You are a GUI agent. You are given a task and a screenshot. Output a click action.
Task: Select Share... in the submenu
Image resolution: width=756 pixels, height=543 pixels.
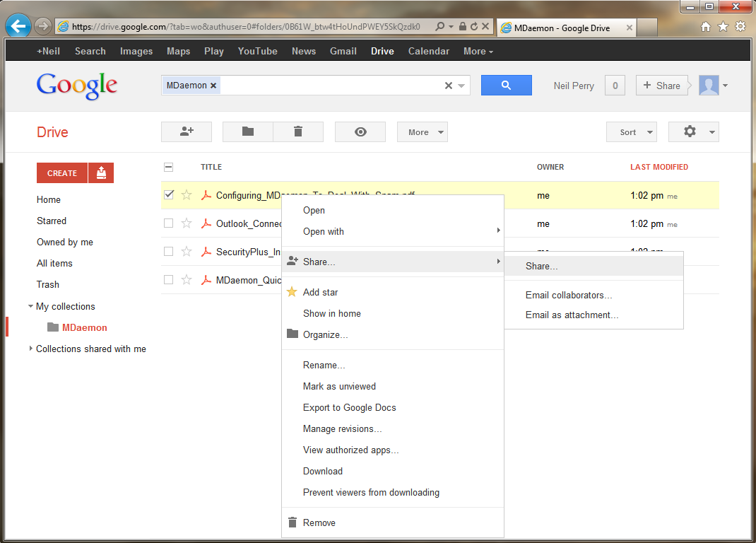click(594, 266)
